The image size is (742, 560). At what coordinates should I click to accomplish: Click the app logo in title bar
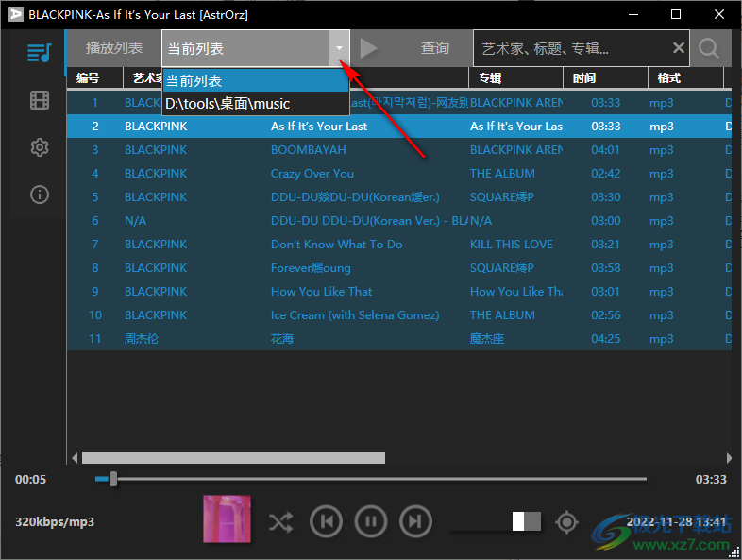point(16,14)
